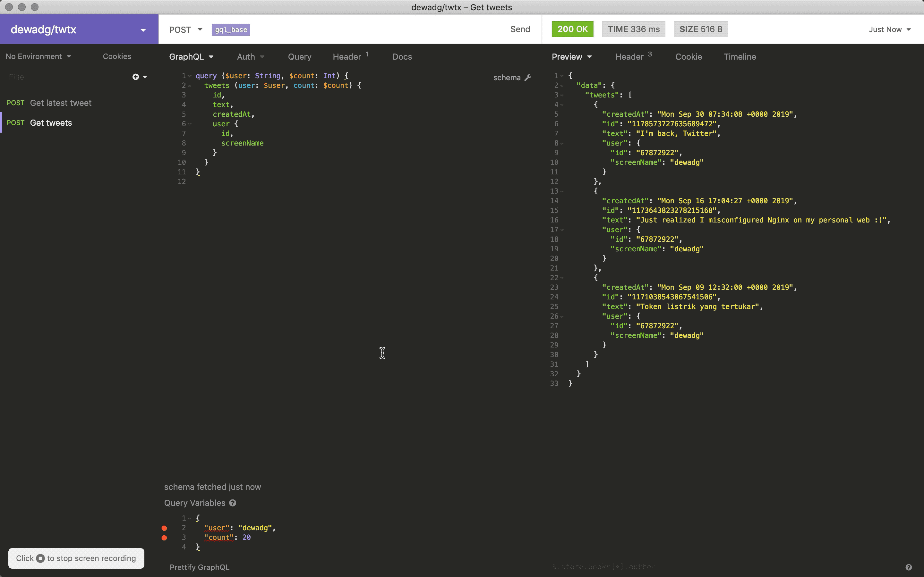The height and width of the screenshot is (577, 924).
Task: Click the gql_base environment tag
Action: [231, 29]
